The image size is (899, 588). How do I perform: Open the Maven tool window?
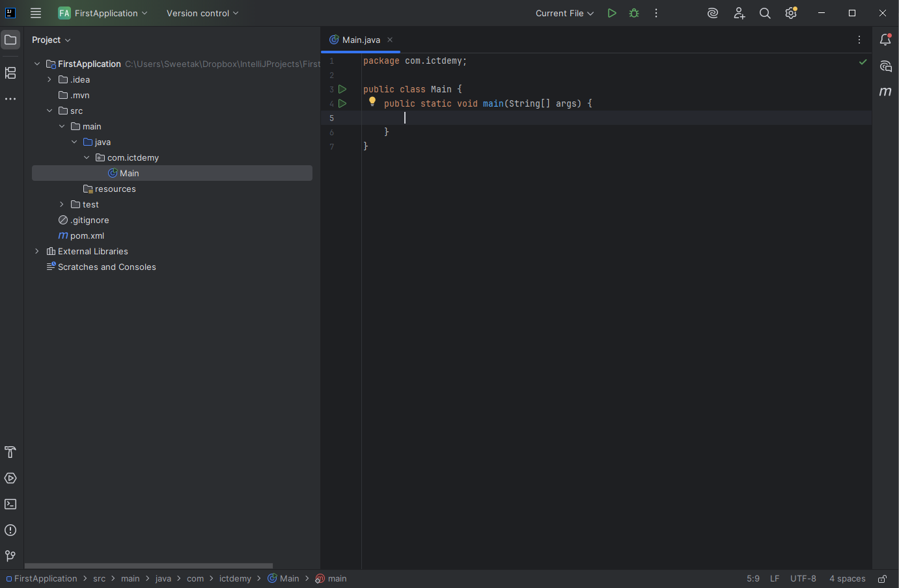885,92
